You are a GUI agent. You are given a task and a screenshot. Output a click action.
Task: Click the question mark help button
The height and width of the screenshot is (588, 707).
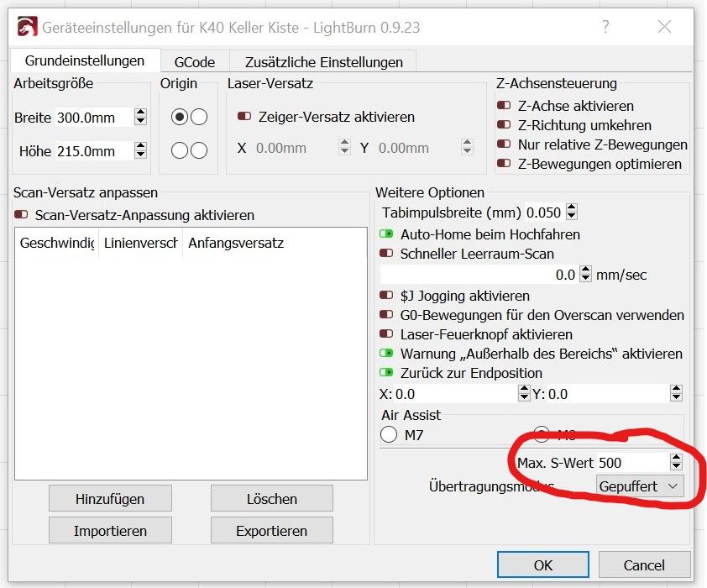[x=605, y=27]
